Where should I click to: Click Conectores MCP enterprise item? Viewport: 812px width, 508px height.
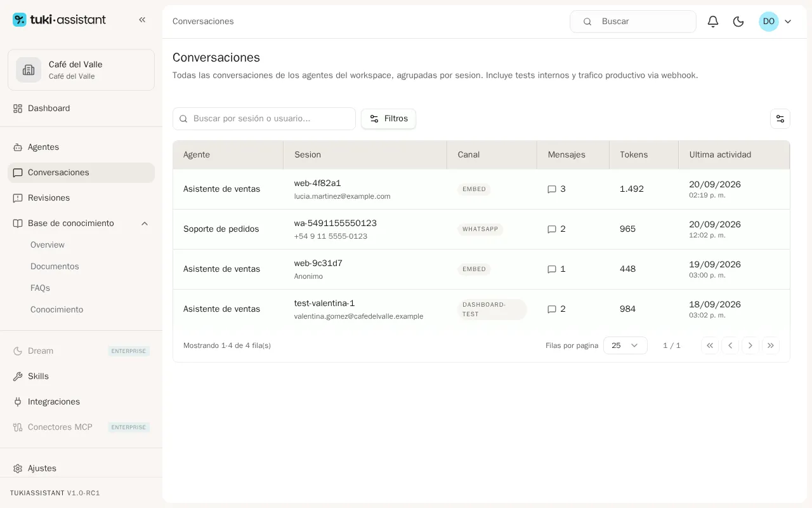click(81, 427)
